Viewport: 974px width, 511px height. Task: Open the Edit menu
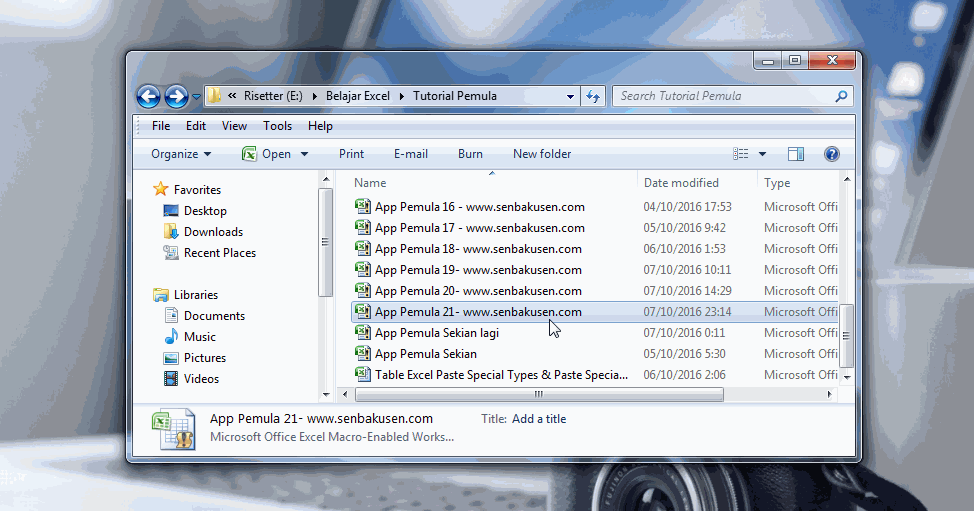[196, 126]
